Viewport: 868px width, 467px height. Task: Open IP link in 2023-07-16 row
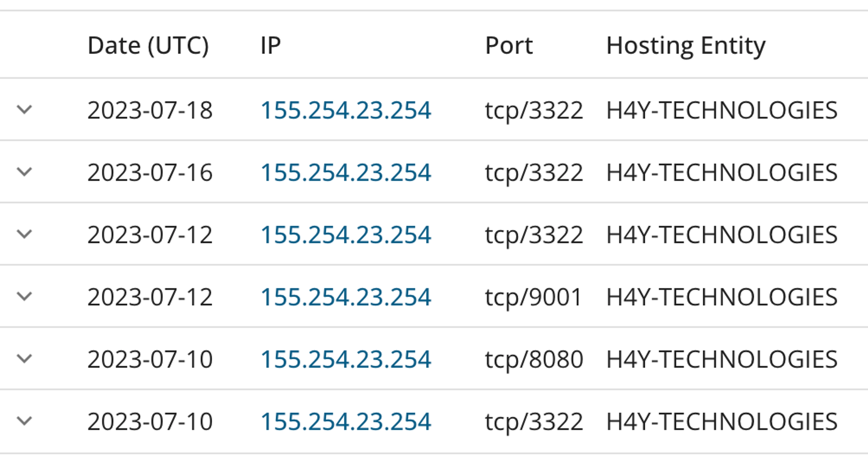[x=346, y=173]
